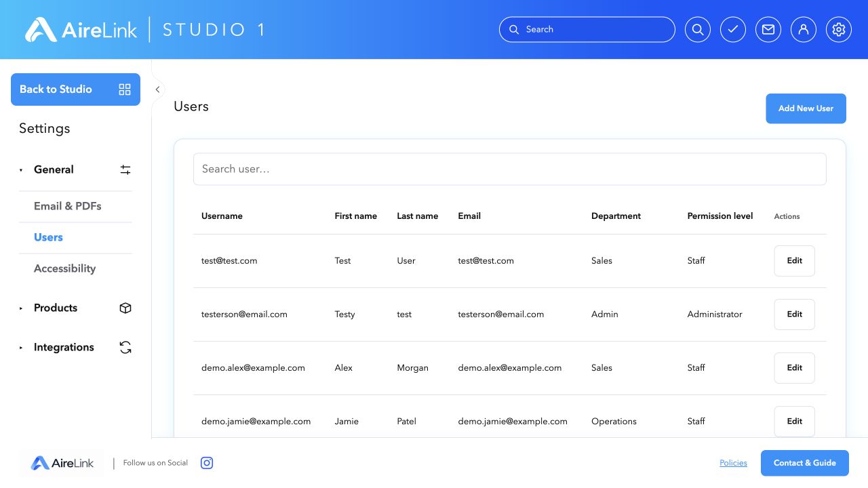
Task: Expand the Products settings section
Action: (21, 308)
